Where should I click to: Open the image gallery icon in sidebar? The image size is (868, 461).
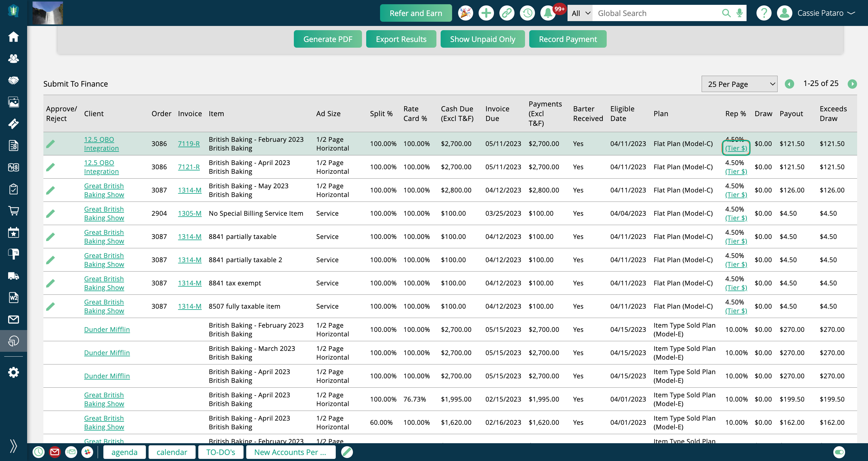coord(14,102)
